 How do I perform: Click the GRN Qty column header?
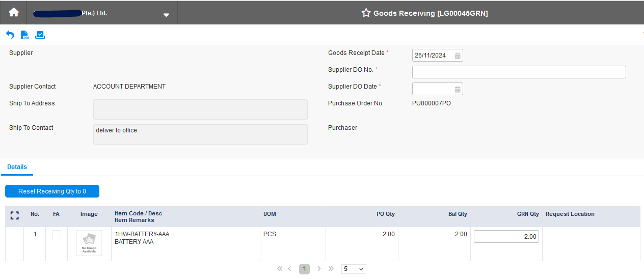(528, 214)
